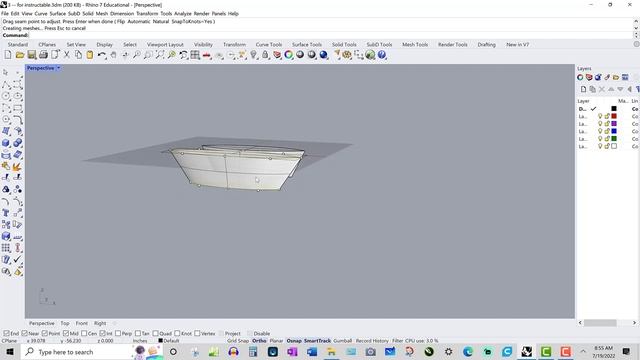Click the Move layer down triangle icon
Screen dimensions: 640x360
620,89
